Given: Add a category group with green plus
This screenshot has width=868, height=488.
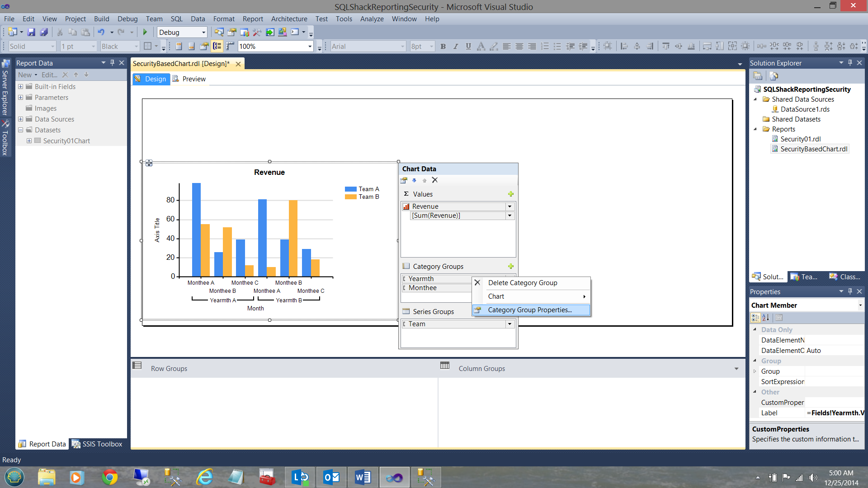Looking at the screenshot, I should (x=511, y=266).
